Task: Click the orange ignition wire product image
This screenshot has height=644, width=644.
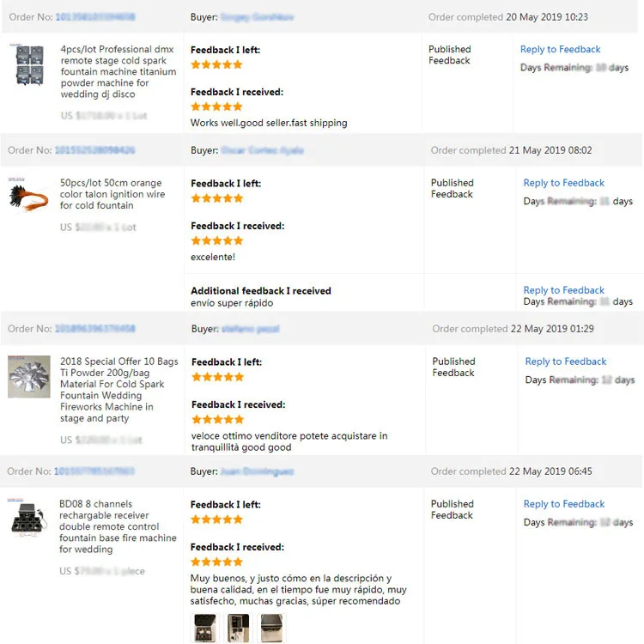Action: [27, 196]
